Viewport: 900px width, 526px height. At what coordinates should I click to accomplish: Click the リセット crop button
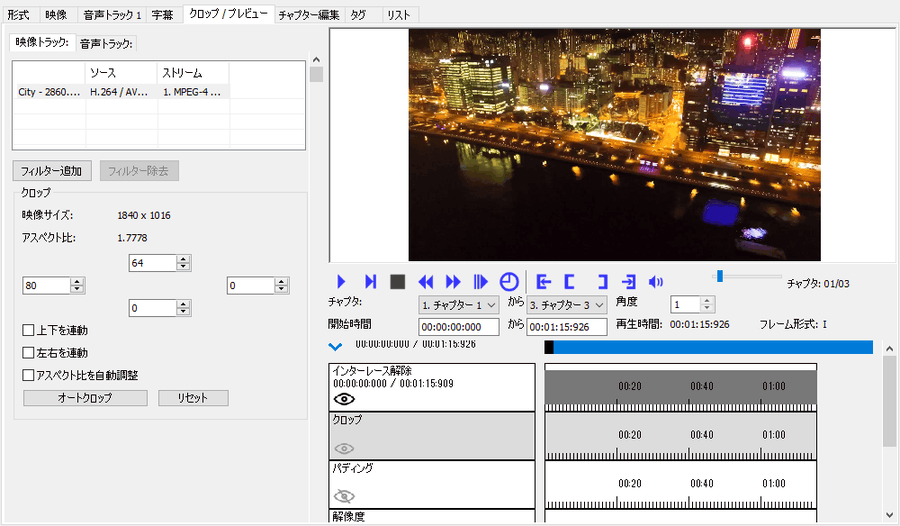tap(193, 398)
